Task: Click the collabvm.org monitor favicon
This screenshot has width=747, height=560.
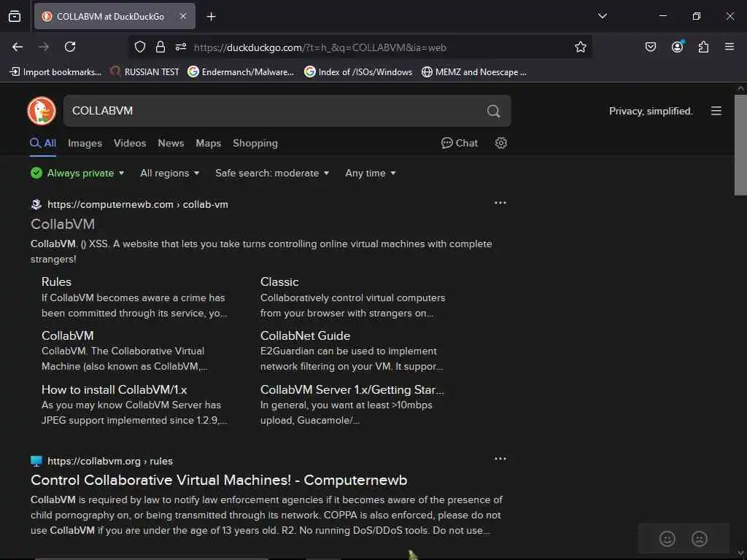Action: pyautogui.click(x=36, y=461)
